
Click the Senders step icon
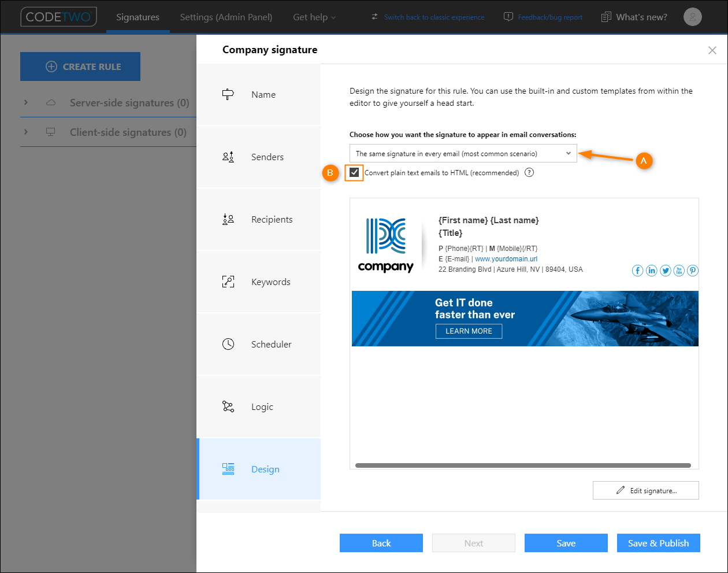[x=228, y=157]
